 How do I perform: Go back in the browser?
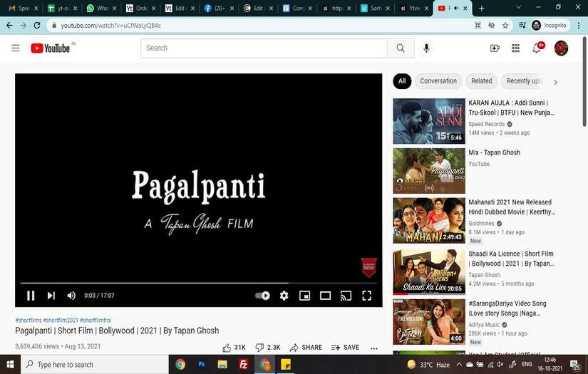10,26
